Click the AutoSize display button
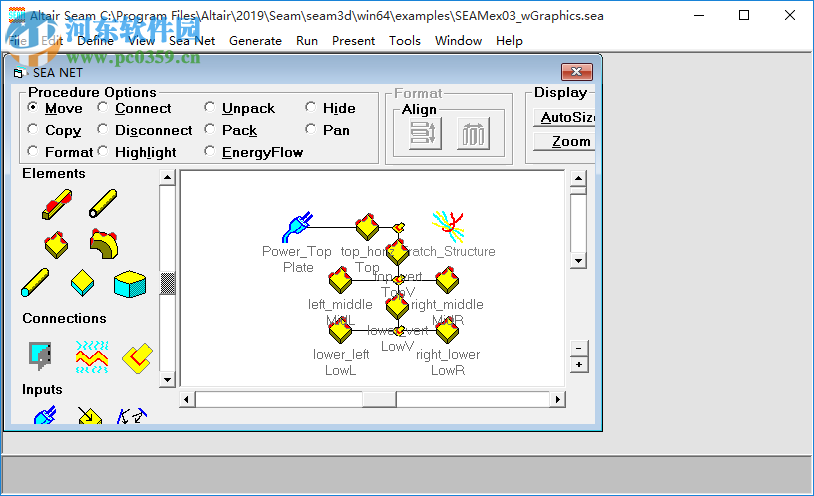Screen dimensions: 814x496 click(x=564, y=117)
